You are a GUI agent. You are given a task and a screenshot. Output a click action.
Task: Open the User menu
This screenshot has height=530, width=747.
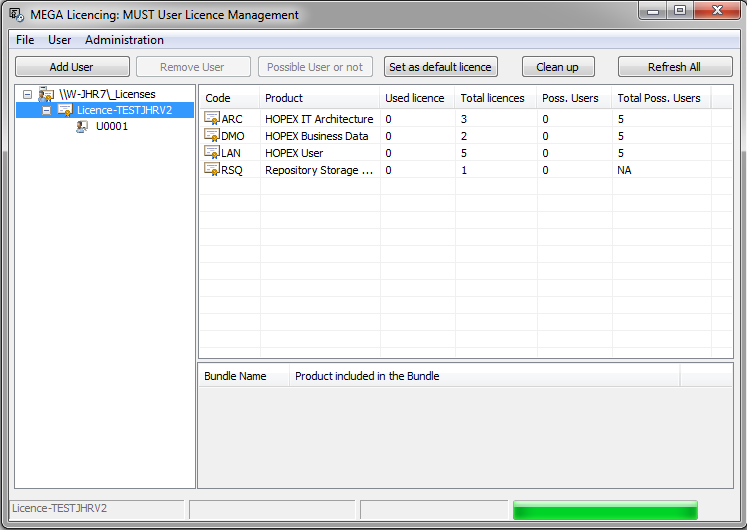pyautogui.click(x=60, y=40)
